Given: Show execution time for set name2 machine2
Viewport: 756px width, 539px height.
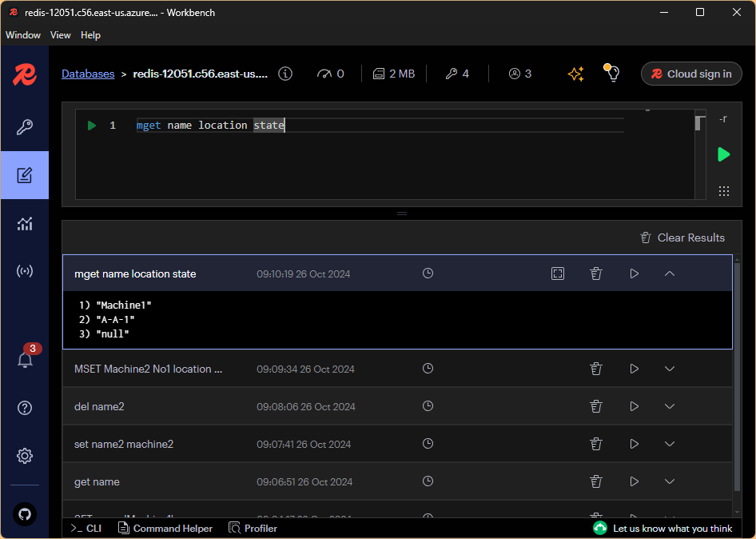Looking at the screenshot, I should click(428, 444).
